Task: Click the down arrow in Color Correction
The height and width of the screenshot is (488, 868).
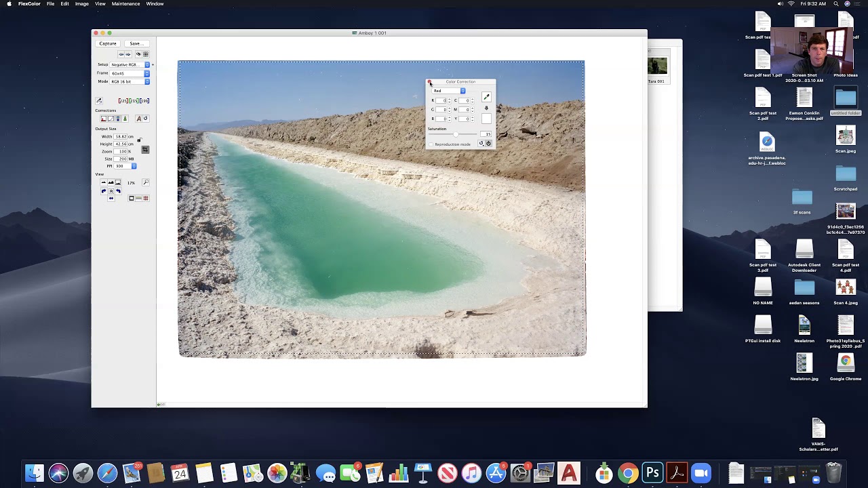Action: 486,108
